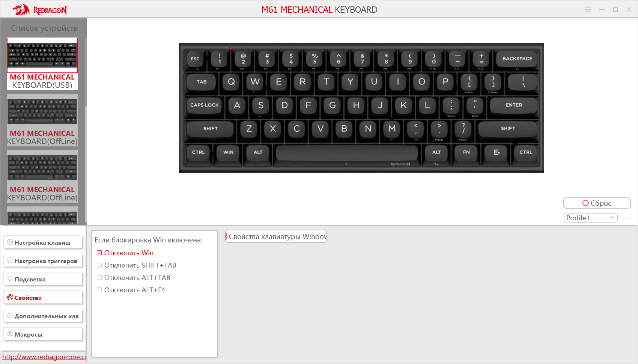Select the second M61 KEYBOARD(OffLine) device thumbnail

click(x=42, y=176)
